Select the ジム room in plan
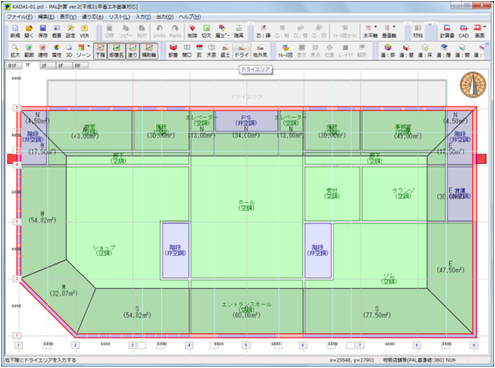 tap(389, 279)
